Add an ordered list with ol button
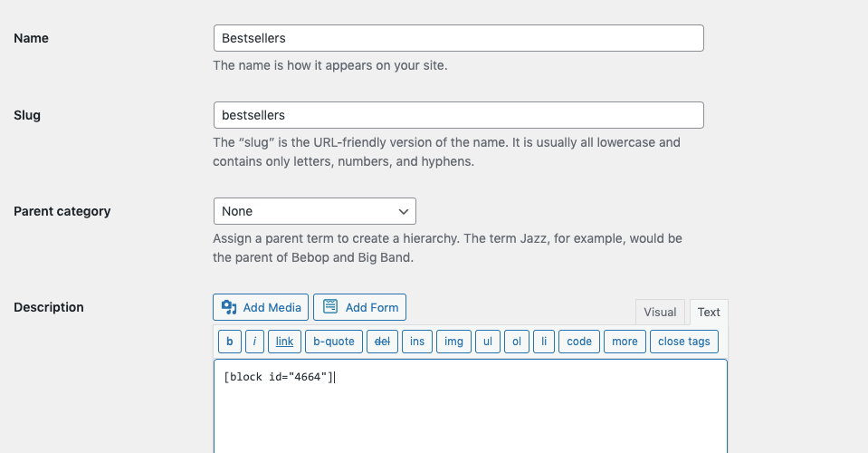The image size is (868, 453). pos(517,342)
